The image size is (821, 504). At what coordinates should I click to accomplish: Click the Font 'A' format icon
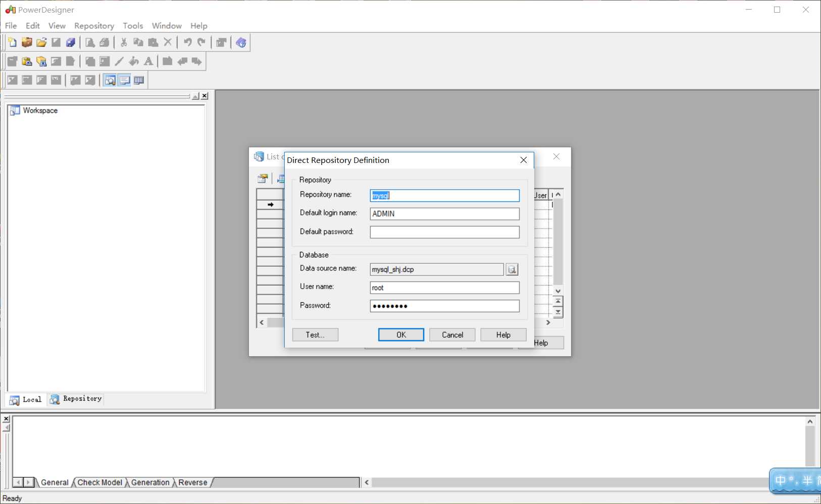tap(148, 61)
